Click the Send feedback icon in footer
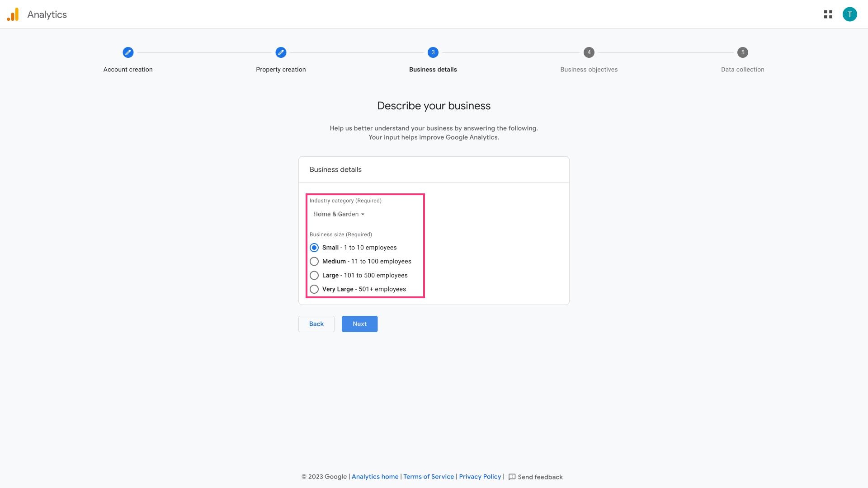 pos(512,477)
